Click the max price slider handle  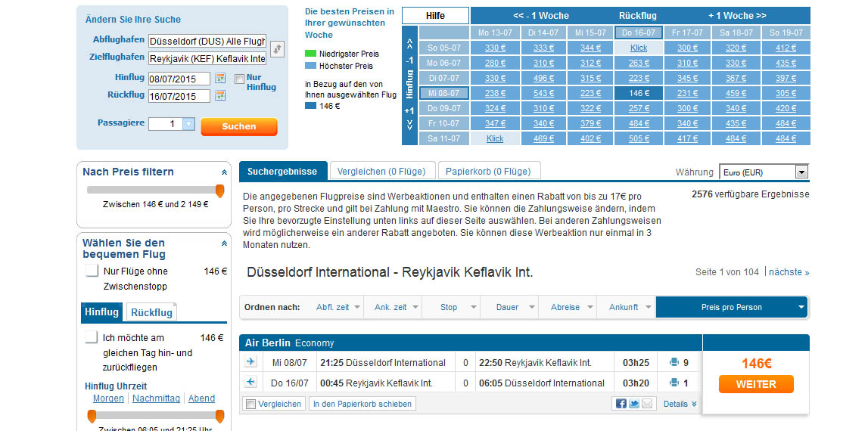(x=219, y=191)
